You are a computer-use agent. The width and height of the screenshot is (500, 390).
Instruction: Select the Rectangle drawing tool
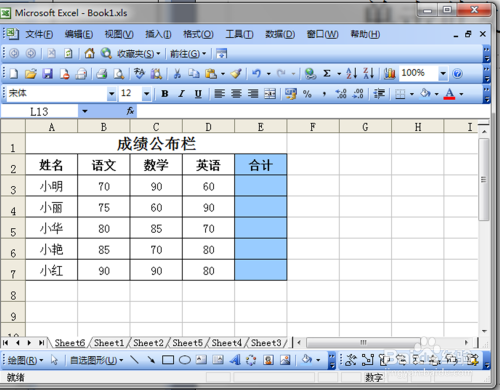168,360
